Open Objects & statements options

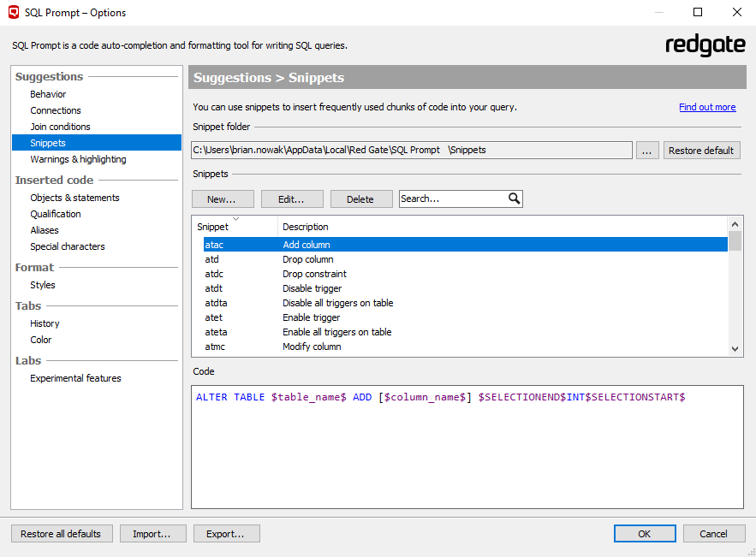[74, 198]
